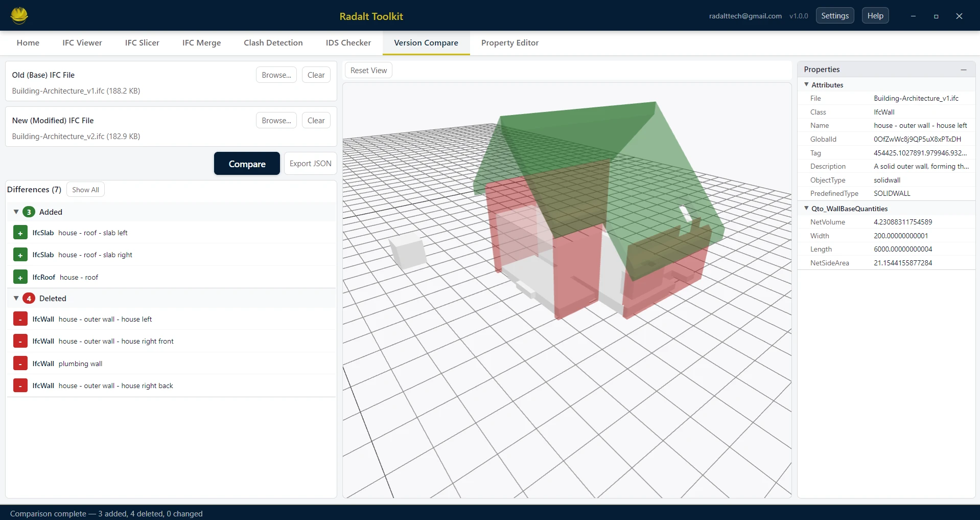Click the Radalt Toolkit logo icon
980x520 pixels.
click(18, 15)
